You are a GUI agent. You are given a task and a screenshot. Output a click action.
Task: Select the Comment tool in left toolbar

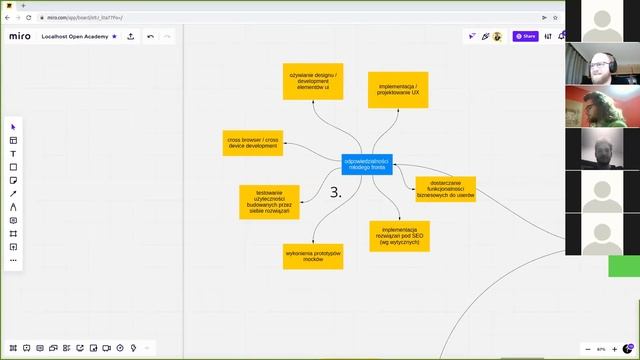click(x=13, y=220)
